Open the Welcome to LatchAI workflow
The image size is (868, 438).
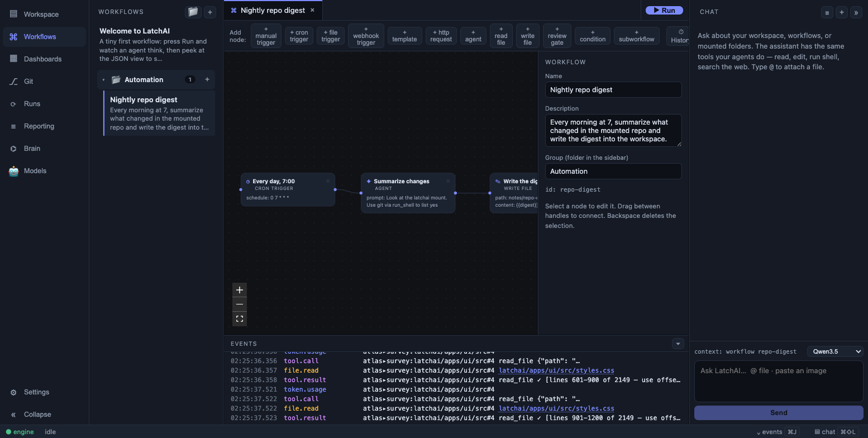(156, 45)
